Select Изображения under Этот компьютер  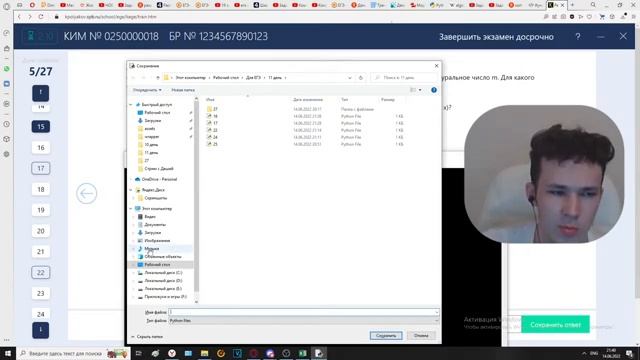coord(157,241)
